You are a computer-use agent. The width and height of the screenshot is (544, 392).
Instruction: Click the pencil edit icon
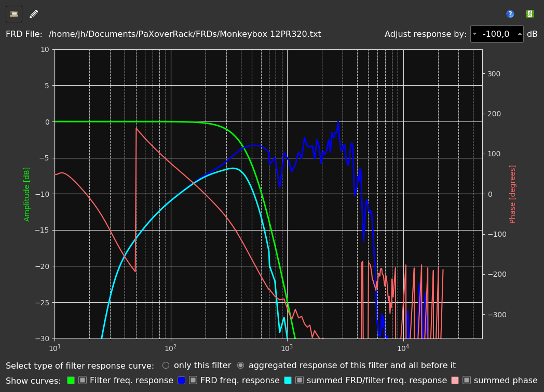click(34, 14)
